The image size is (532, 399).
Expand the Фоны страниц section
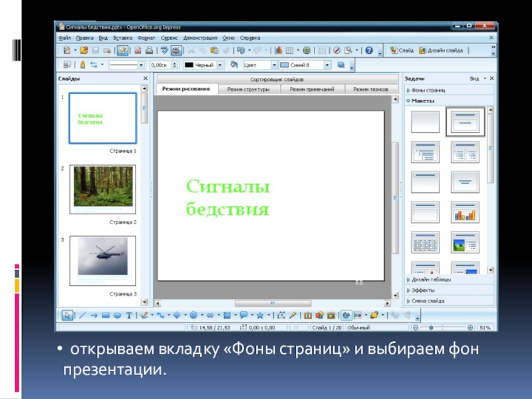pyautogui.click(x=429, y=90)
